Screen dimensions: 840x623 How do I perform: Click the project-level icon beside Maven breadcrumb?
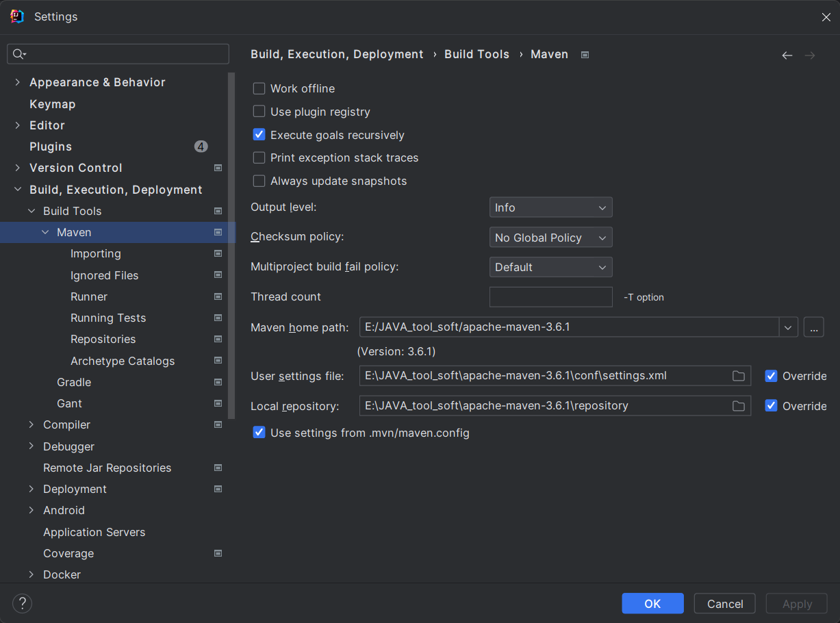[585, 55]
